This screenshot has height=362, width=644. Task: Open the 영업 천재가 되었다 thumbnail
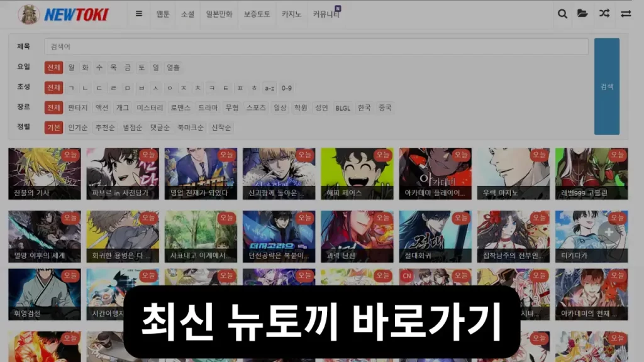[x=201, y=174]
